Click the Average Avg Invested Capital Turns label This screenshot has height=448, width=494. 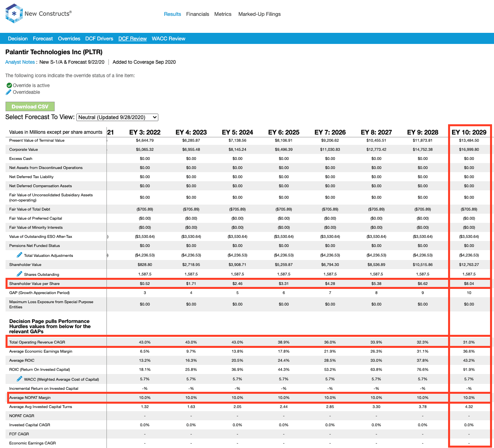coord(41,407)
